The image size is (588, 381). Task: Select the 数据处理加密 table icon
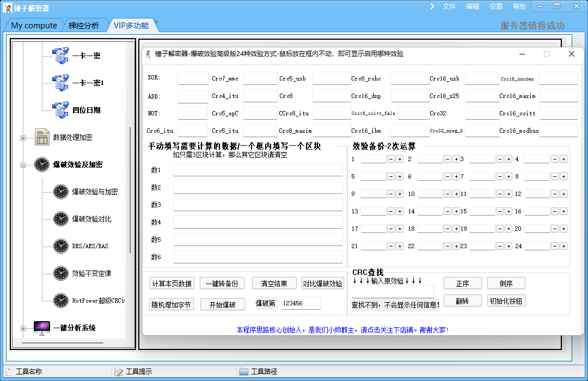pos(42,137)
